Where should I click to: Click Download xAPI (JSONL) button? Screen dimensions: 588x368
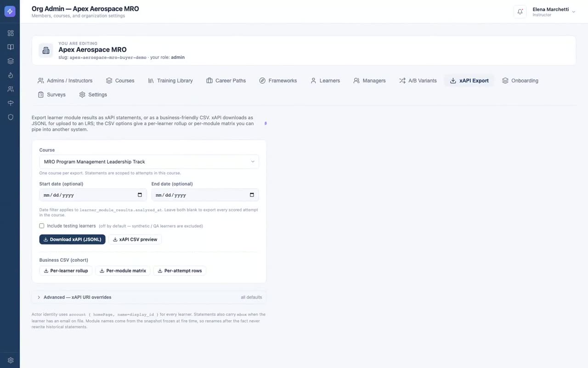pos(72,239)
